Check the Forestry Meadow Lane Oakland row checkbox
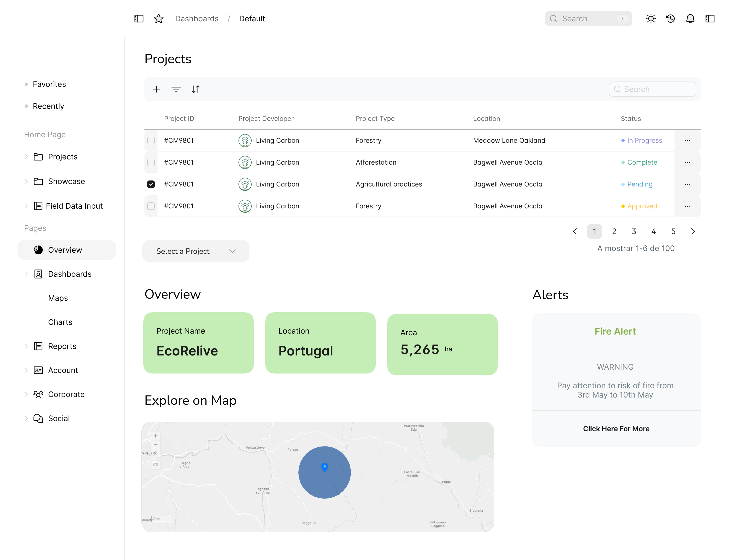This screenshot has width=733, height=560. pos(151,141)
